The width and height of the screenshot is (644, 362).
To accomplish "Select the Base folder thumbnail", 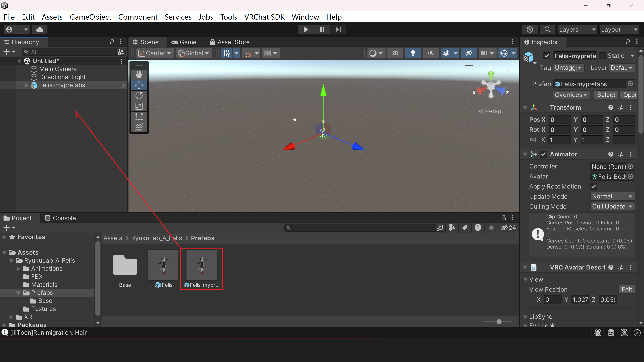I will point(125,265).
